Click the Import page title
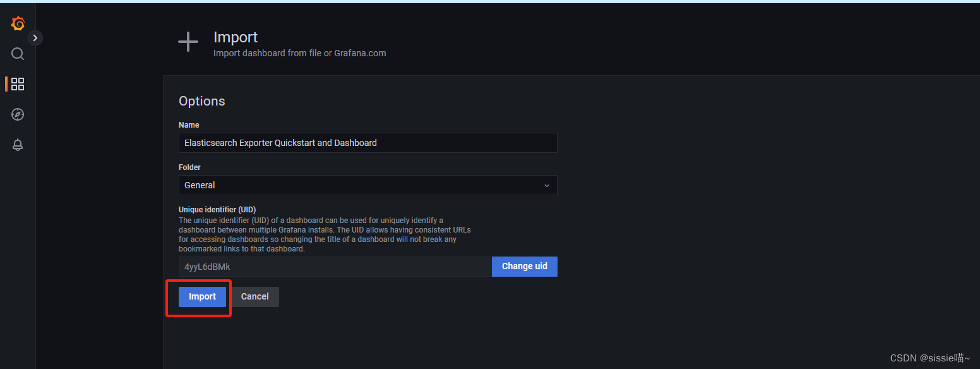This screenshot has width=980, height=369. coord(236,37)
